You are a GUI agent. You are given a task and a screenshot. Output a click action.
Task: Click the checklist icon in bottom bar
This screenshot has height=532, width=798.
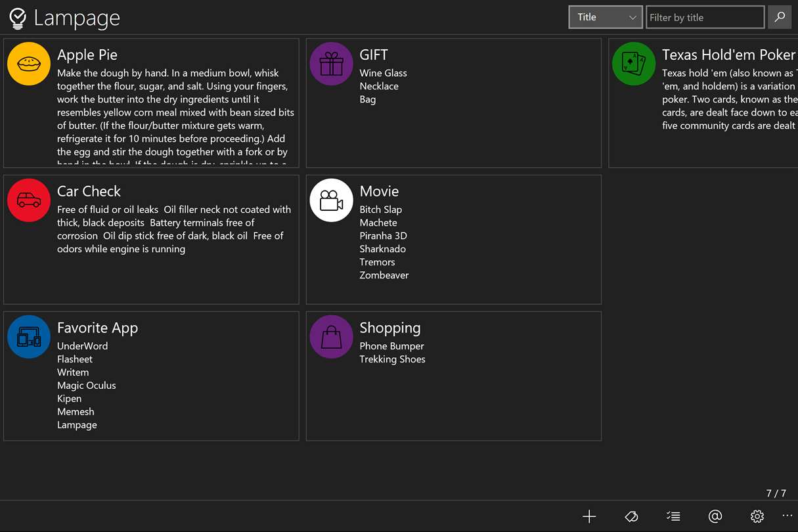coord(673,516)
